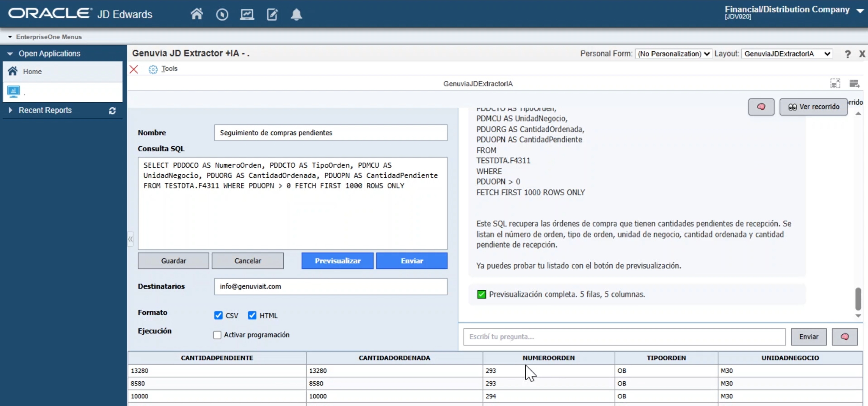868x406 pixels.
Task: Click the red X close form icon
Action: coord(134,69)
